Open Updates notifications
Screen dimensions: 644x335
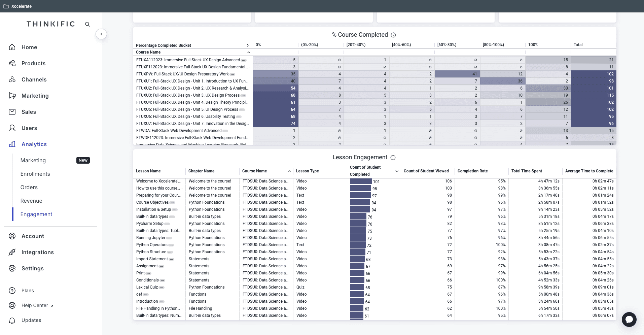[31, 320]
